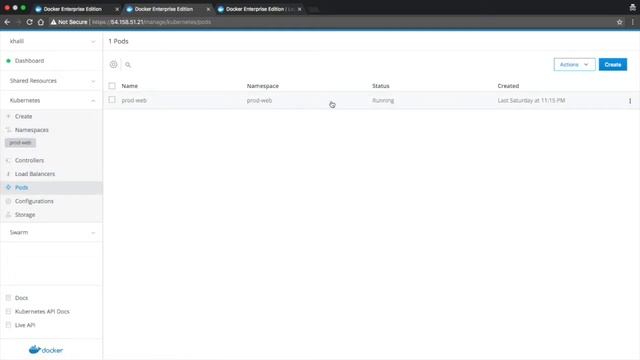Go to the browser home icon
The width and height of the screenshot is (640, 360).
point(41,22)
